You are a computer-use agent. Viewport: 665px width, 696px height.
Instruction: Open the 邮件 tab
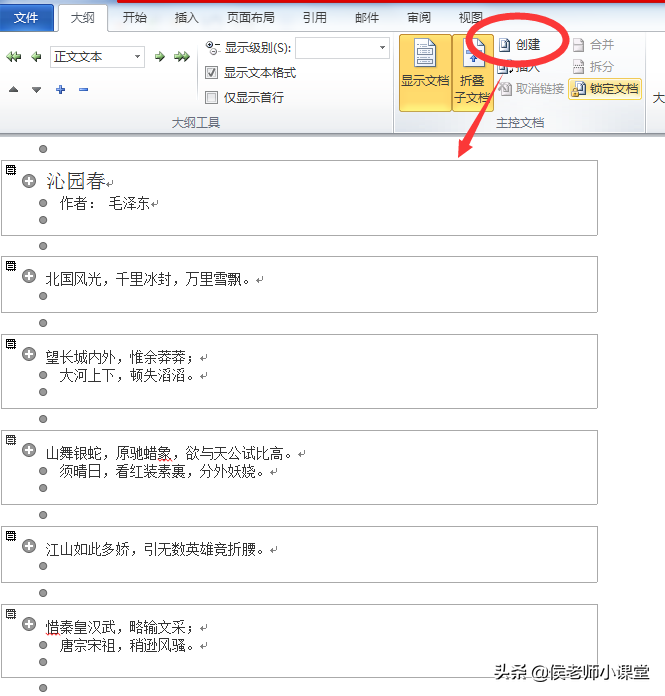tap(367, 18)
